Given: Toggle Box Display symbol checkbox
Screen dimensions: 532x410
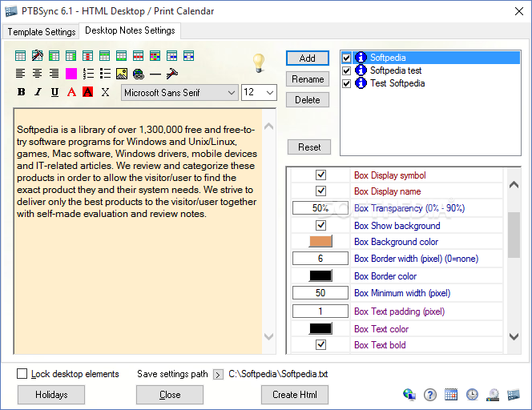Looking at the screenshot, I should [x=320, y=175].
